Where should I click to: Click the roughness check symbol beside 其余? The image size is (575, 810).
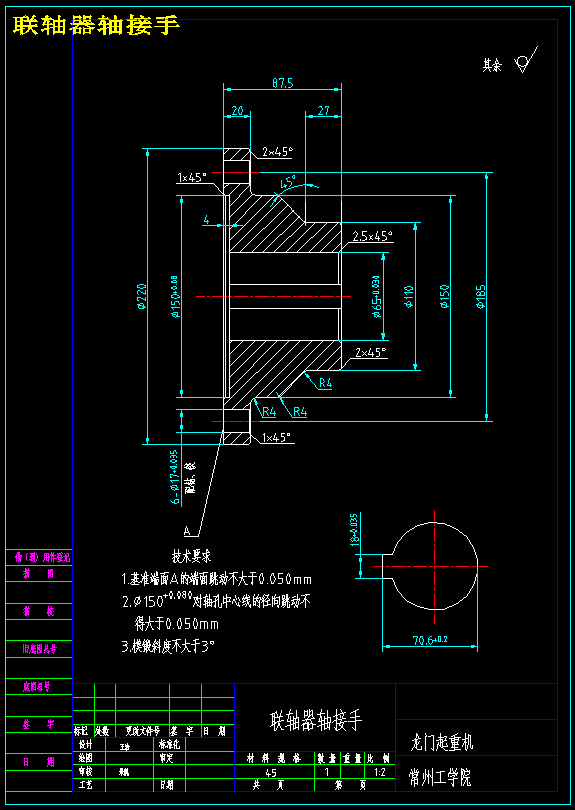pyautogui.click(x=526, y=59)
